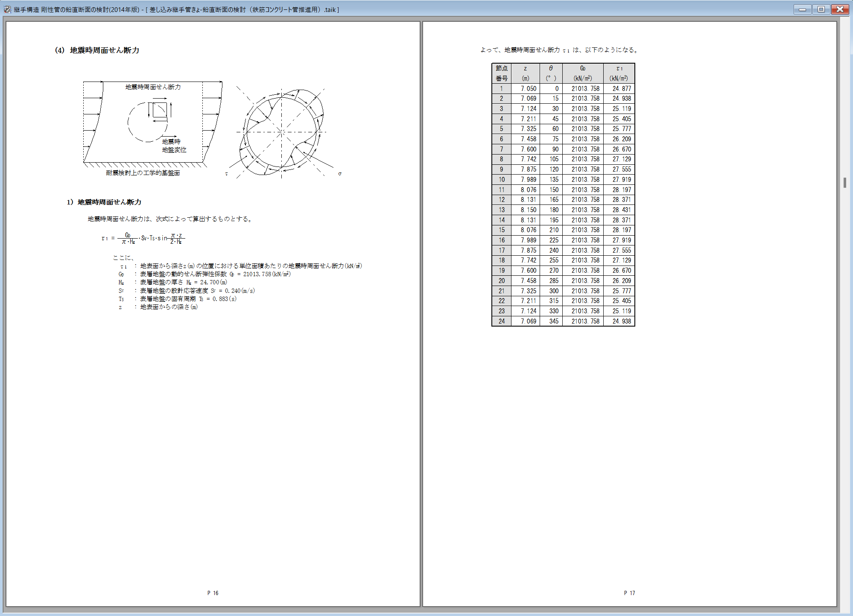Maximize the preview window
The height and width of the screenshot is (616, 853).
[x=821, y=9]
